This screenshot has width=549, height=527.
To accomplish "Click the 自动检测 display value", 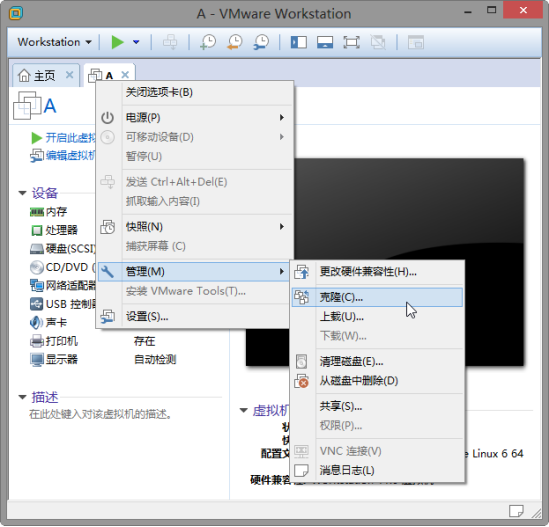I will point(155,360).
